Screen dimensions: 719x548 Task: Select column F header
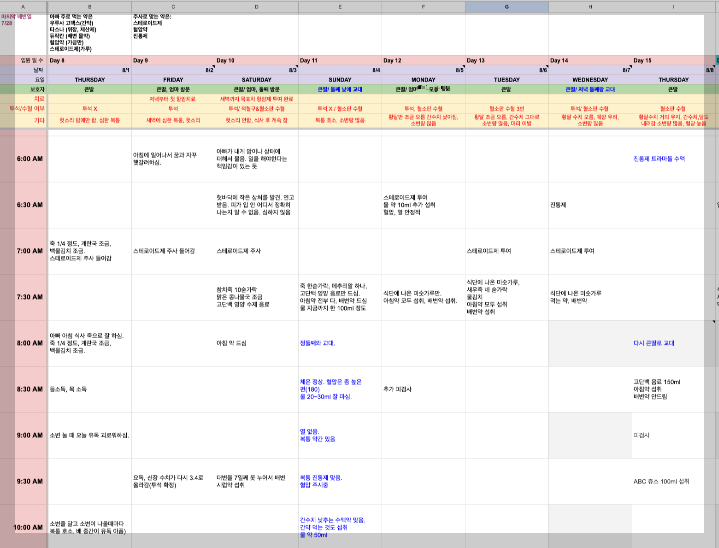423,7
